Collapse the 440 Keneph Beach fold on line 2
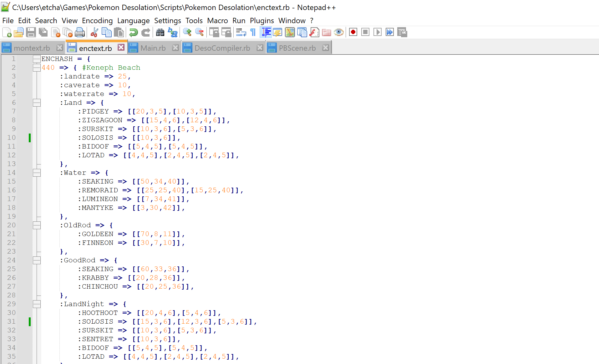Image resolution: width=599 pixels, height=364 pixels. (37, 68)
